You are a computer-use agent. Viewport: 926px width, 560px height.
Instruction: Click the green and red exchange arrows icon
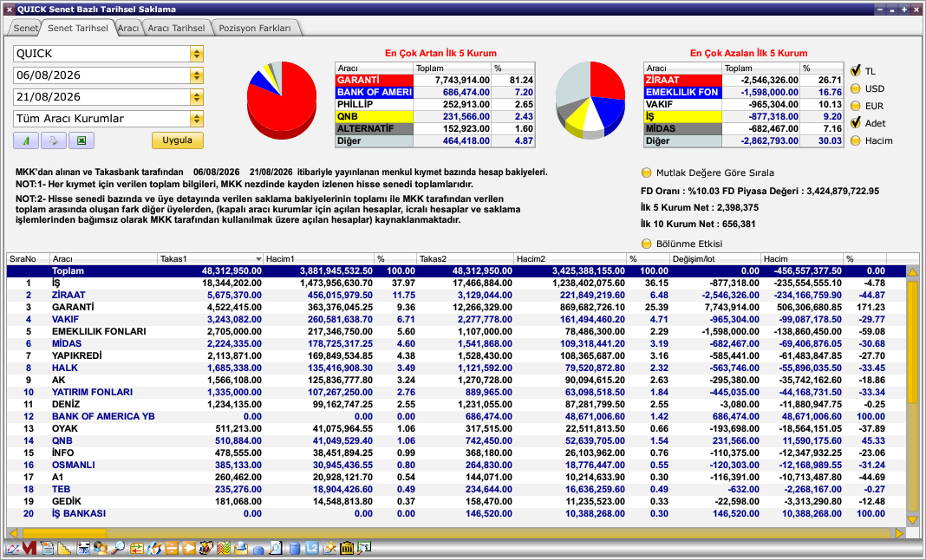click(x=137, y=549)
